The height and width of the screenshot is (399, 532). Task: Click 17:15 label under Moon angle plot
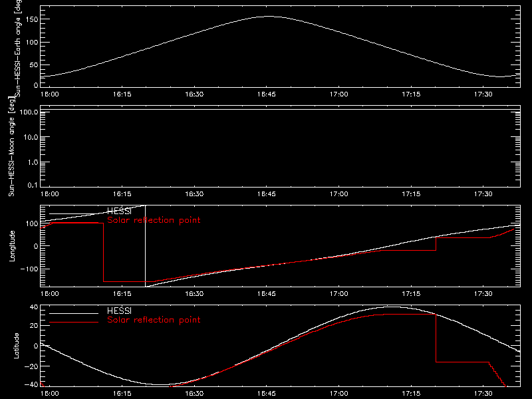(411, 194)
